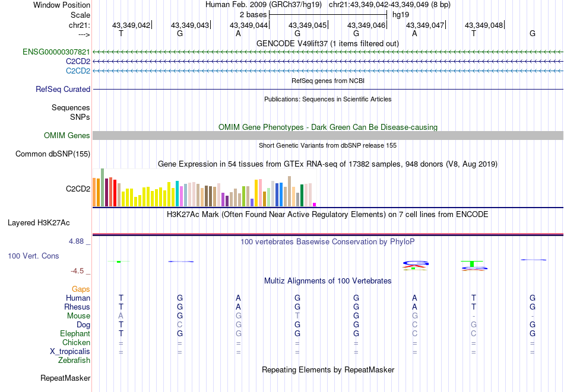Click the Elephant species label
This screenshot has height=392, width=564.
click(x=75, y=333)
